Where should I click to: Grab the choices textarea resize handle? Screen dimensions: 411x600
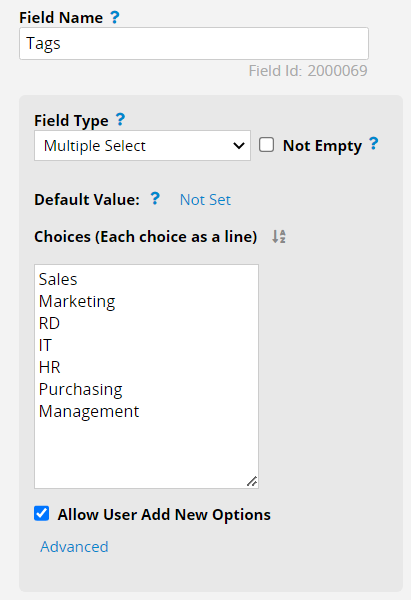point(252,481)
